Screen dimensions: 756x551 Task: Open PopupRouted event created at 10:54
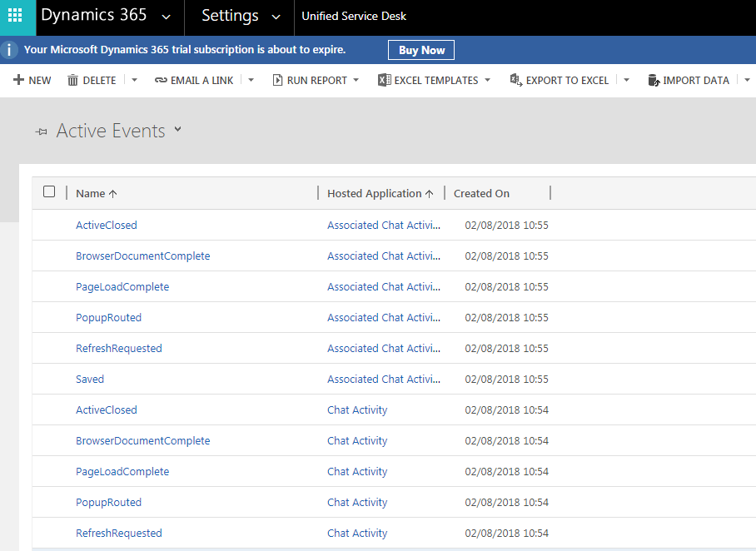(108, 503)
